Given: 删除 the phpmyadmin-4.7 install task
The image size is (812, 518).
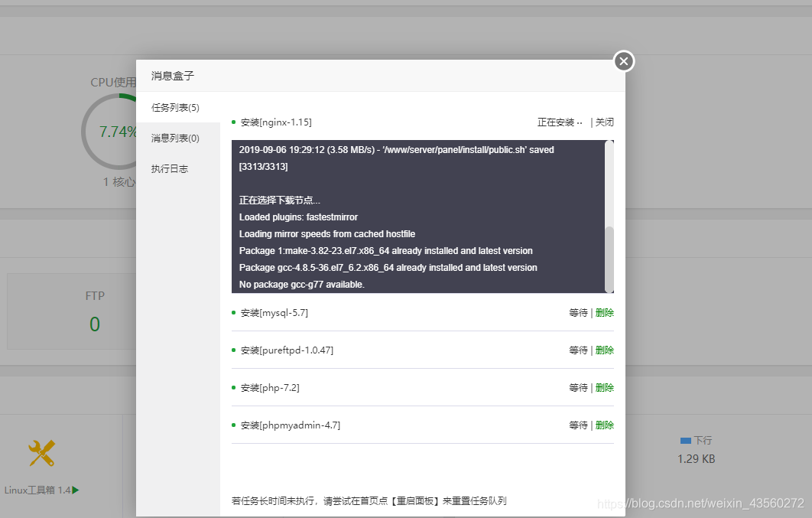Looking at the screenshot, I should click(604, 425).
